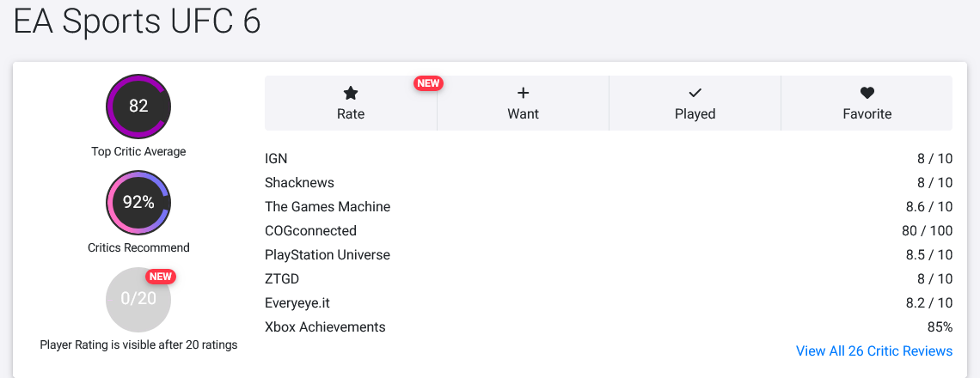Image resolution: width=980 pixels, height=378 pixels.
Task: Open the Shacknews review
Action: pos(299,182)
